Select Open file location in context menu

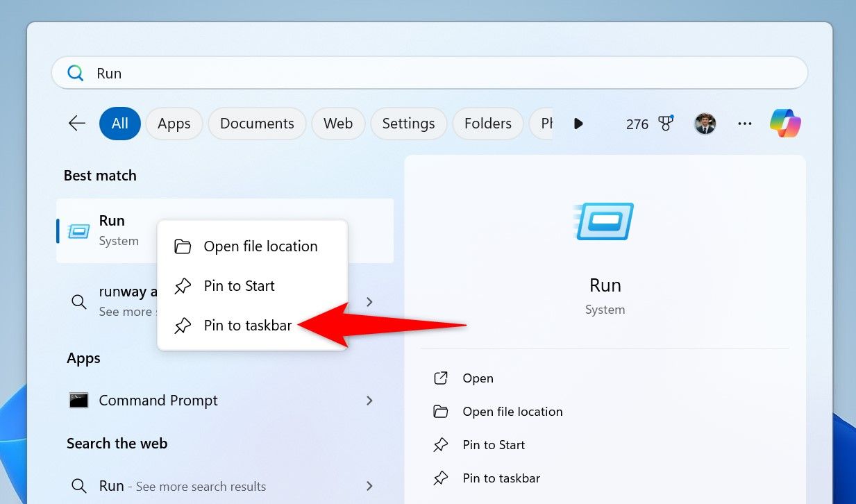click(260, 246)
